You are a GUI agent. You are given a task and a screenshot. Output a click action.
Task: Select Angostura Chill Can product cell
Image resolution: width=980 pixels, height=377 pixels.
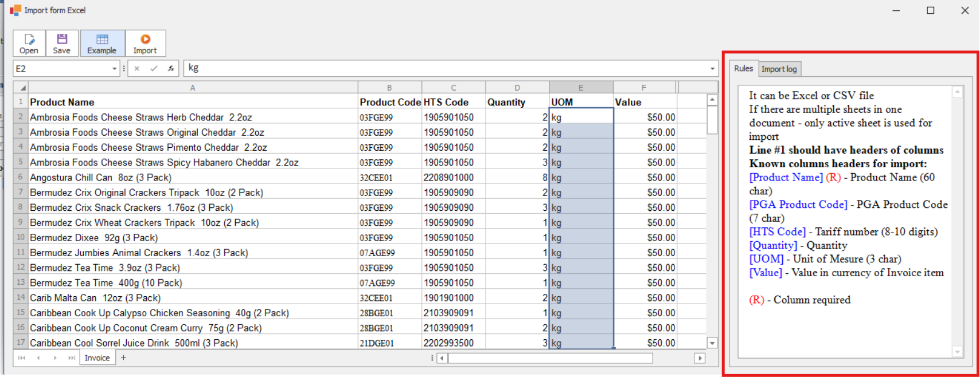pyautogui.click(x=193, y=178)
